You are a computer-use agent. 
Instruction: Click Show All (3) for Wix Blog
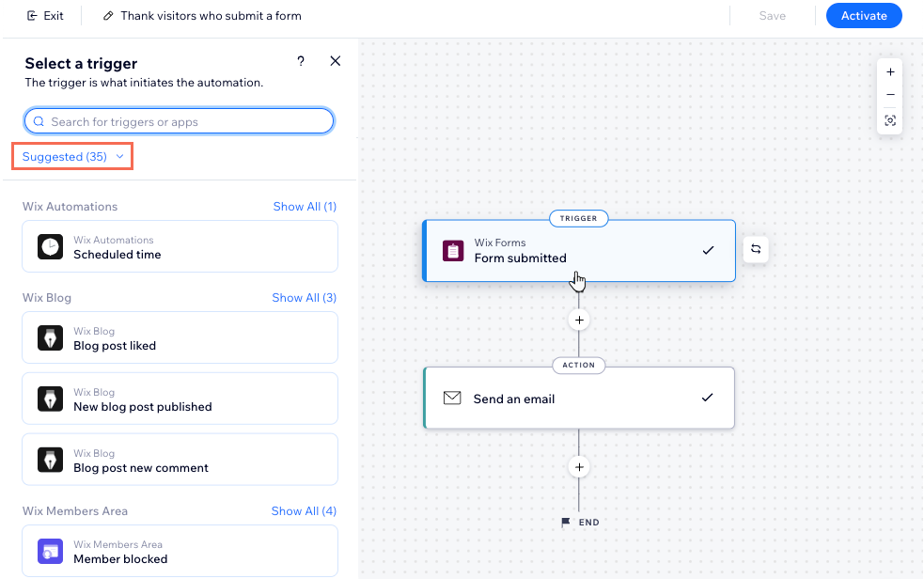point(304,298)
